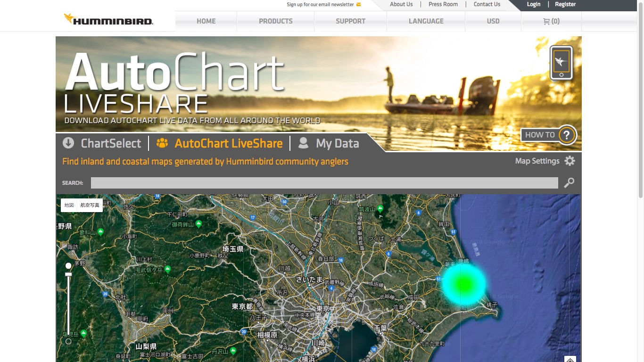Click the 埼玉県 label on the map
Screen dimensions: 644x362
tap(233, 249)
